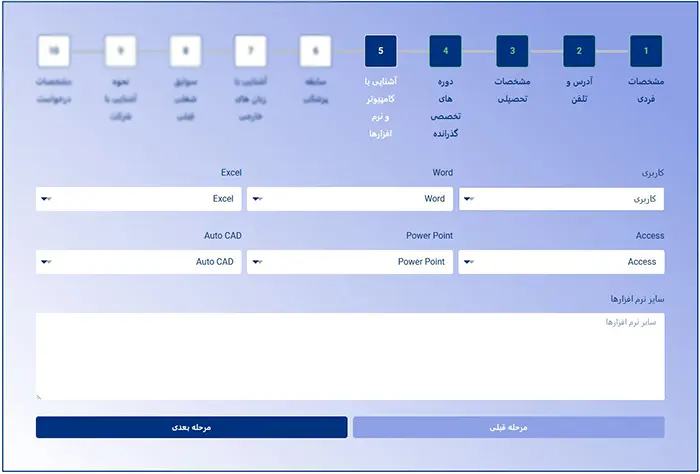Viewport: 700px width, 474px height.
Task: Open step 4 specialized courses (دوره های تخصصی)
Action: 445,50
